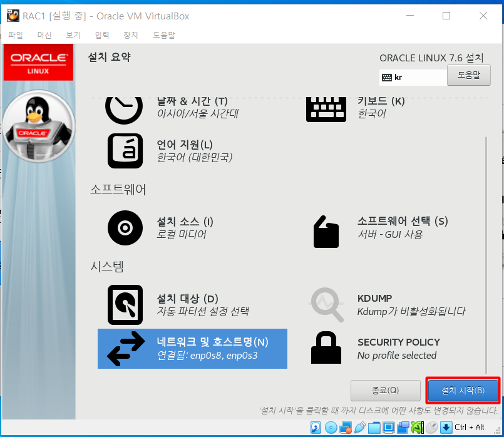Click the No profile selected text

pos(397,356)
